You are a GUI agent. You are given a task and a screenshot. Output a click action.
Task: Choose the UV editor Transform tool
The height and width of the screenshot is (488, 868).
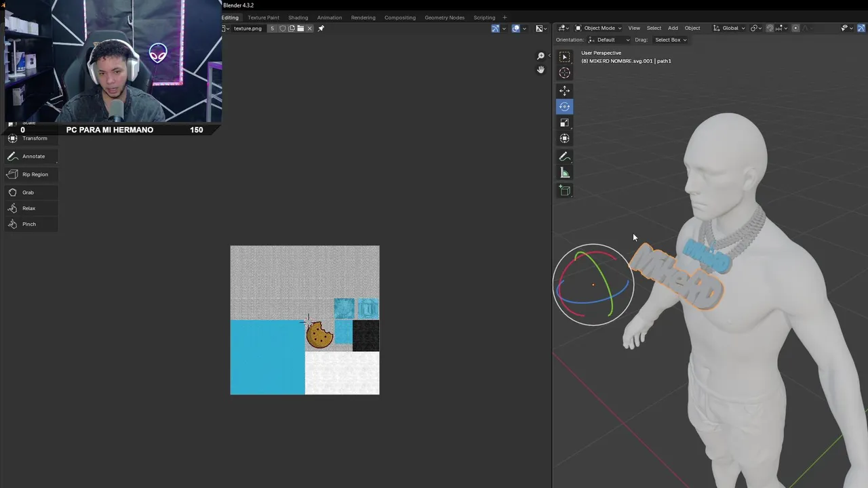coord(31,138)
